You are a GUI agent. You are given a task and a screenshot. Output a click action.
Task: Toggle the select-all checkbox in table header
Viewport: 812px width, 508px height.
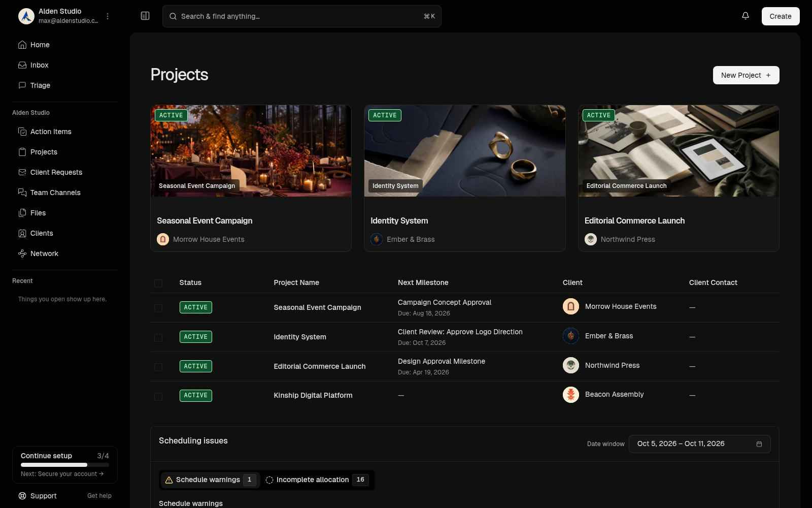point(158,283)
